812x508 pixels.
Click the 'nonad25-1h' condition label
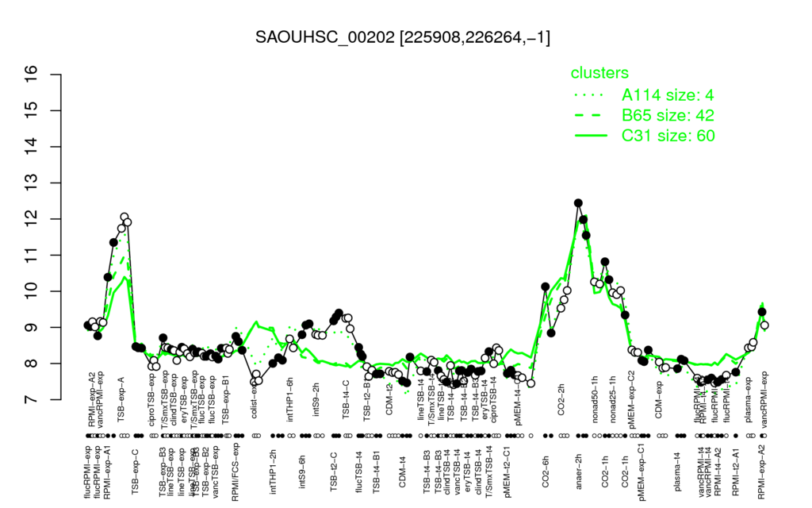613,398
